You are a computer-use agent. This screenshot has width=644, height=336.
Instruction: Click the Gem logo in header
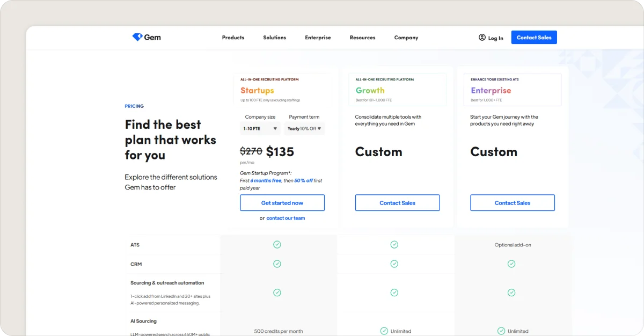pos(147,38)
